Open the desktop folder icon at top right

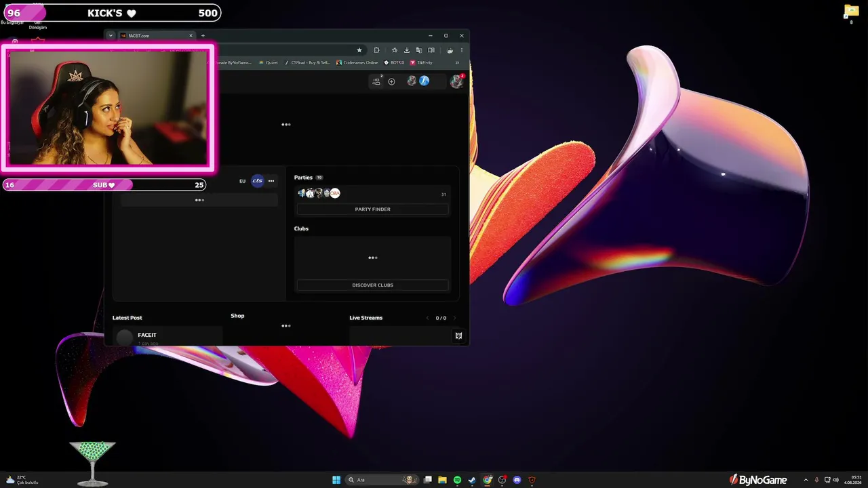852,13
